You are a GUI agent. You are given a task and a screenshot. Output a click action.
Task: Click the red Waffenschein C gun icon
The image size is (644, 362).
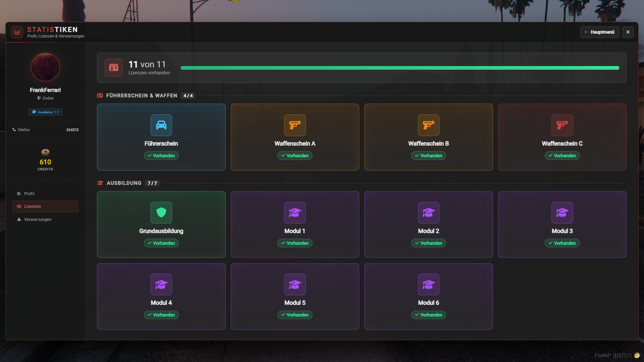point(562,125)
